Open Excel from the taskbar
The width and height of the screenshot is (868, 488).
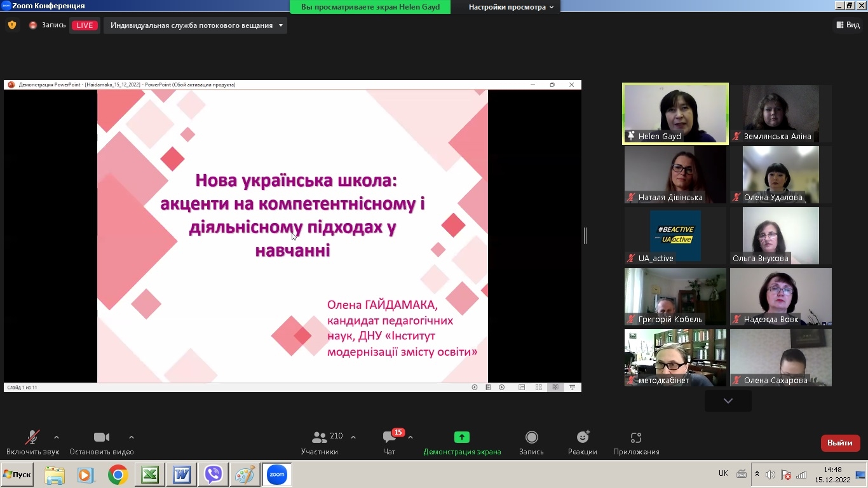(x=150, y=475)
